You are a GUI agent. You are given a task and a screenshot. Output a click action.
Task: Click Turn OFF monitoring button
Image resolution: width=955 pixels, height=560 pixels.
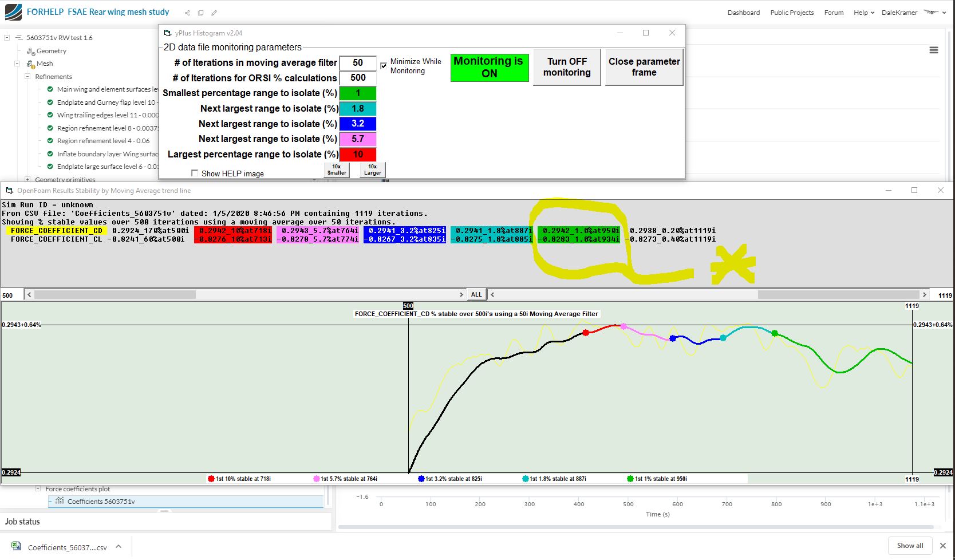tap(567, 67)
